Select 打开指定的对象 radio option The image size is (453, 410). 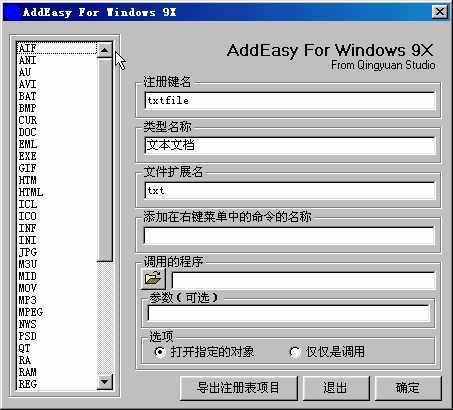[160, 352]
